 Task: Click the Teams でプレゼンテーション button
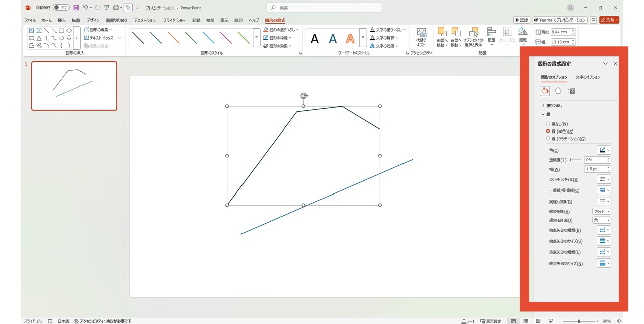click(560, 20)
